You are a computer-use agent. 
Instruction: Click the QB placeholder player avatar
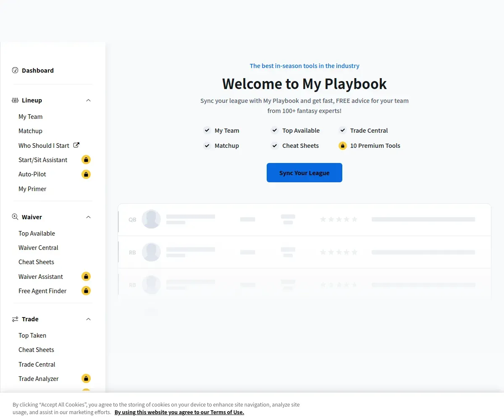[151, 219]
